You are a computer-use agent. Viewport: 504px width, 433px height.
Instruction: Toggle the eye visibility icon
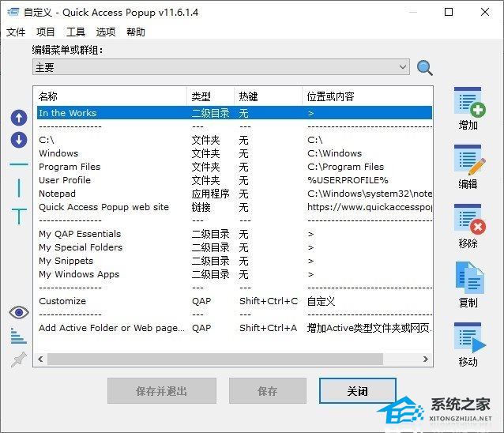18,313
